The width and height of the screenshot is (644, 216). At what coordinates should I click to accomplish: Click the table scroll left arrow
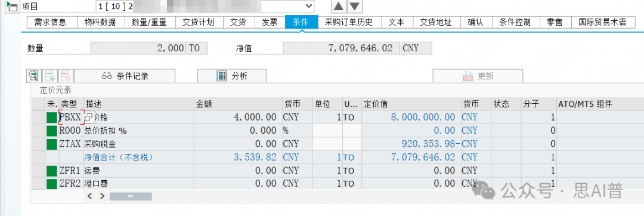click(x=90, y=197)
